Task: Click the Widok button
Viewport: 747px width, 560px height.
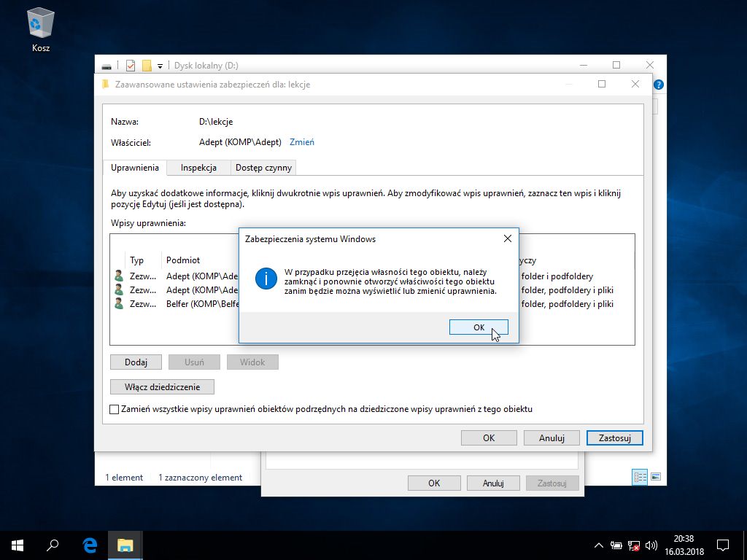Action: (x=252, y=362)
